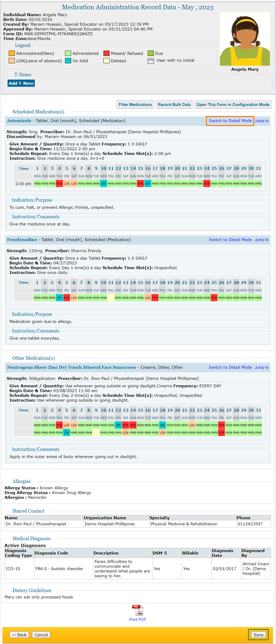Go back using the Back button
The image size is (276, 644).
[19, 635]
